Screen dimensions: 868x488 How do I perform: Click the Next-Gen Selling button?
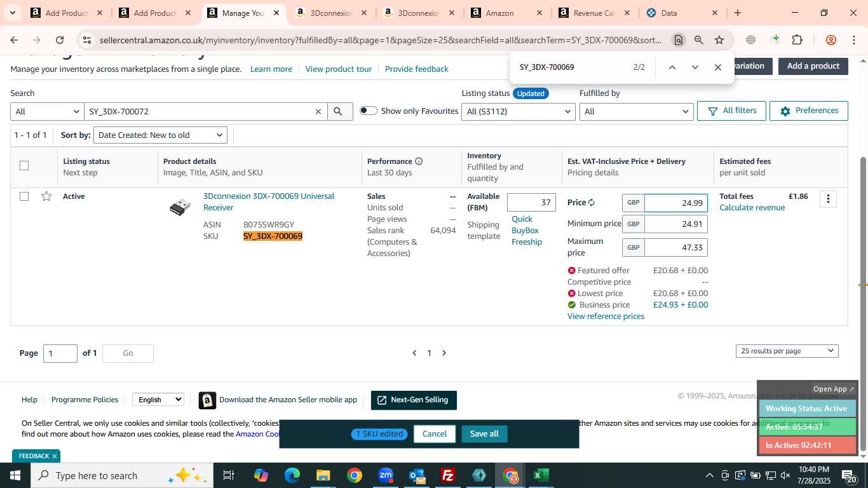[x=414, y=400]
